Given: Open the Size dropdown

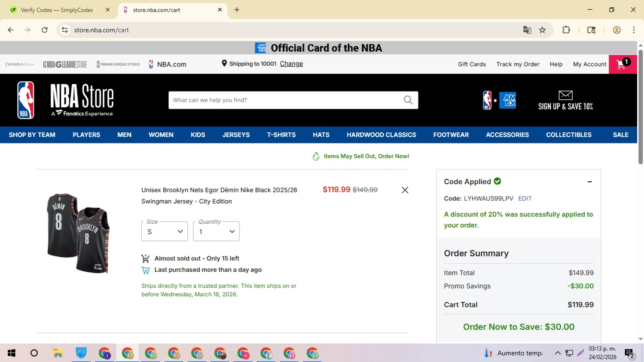Looking at the screenshot, I should (164, 231).
